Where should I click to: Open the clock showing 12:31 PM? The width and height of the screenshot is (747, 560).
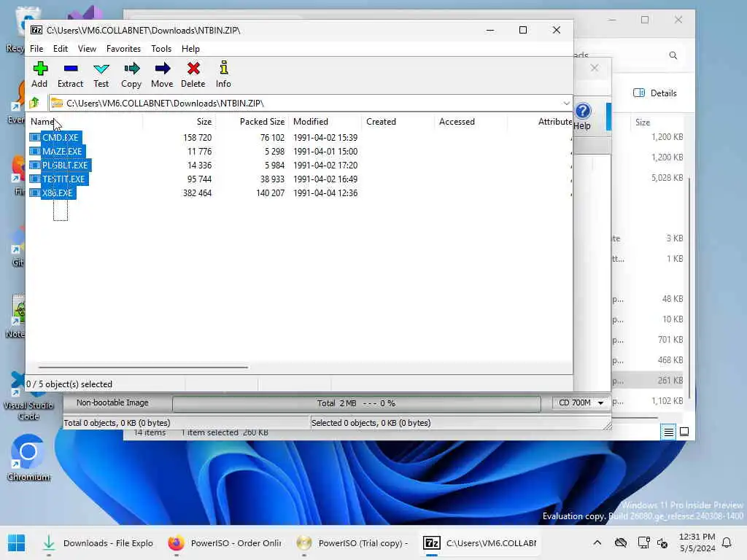(x=697, y=542)
